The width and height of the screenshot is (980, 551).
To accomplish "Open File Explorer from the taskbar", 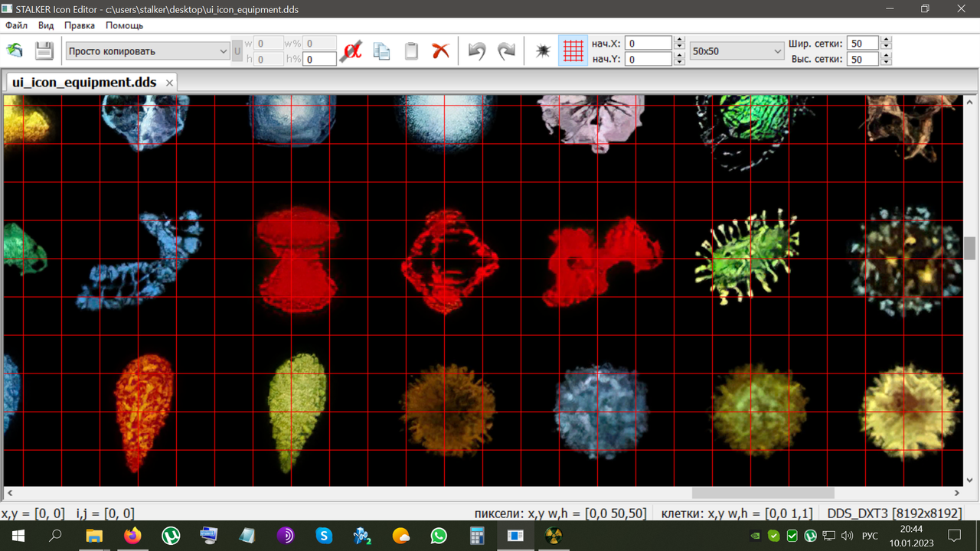I will click(x=93, y=536).
